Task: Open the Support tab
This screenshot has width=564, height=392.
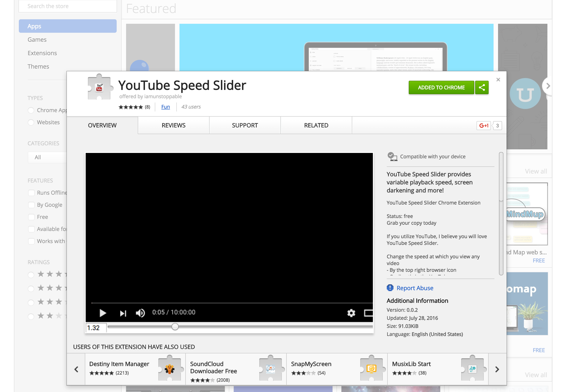Action: tap(245, 125)
